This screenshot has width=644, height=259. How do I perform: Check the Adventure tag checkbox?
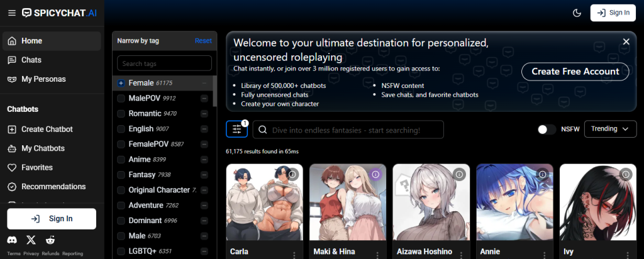pos(121,205)
